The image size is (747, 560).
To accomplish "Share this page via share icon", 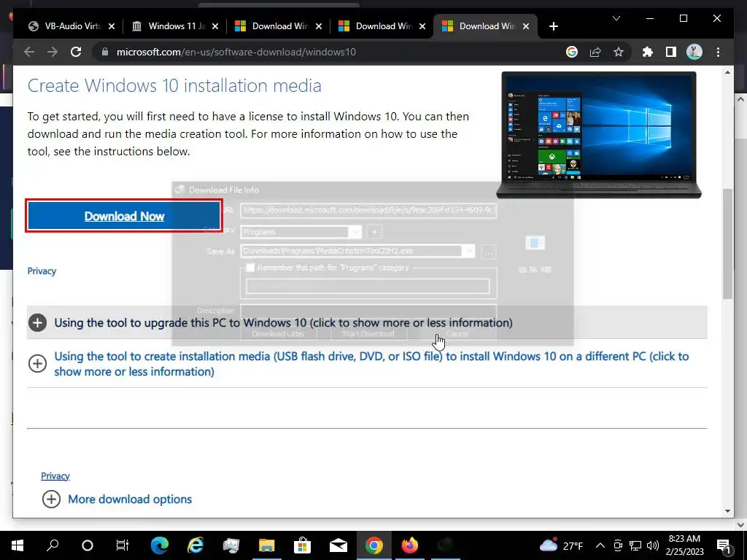I will tap(595, 52).
